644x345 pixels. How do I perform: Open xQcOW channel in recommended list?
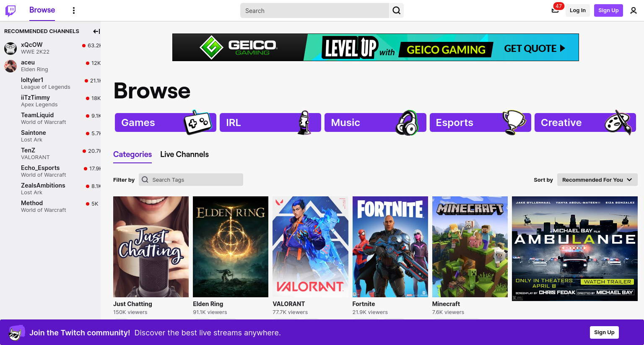click(50, 48)
